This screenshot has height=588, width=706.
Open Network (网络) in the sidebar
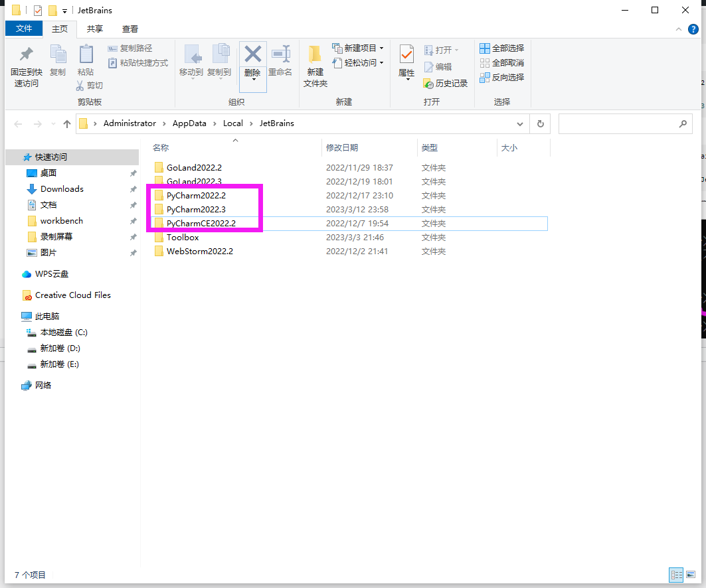click(43, 385)
